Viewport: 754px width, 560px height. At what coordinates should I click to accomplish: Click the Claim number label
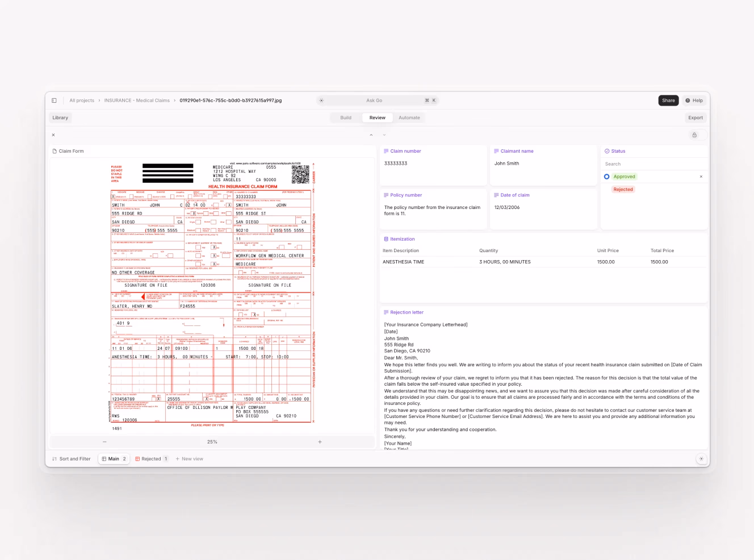[x=405, y=151]
